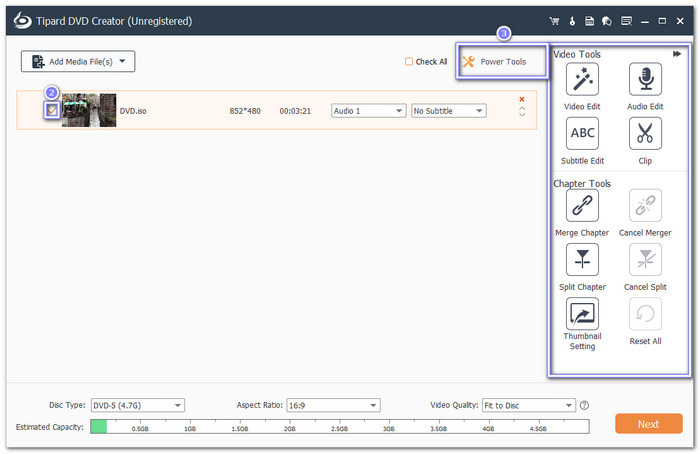Screen dimensions: 700x454
Task: Open the Subtitle Edit tool
Action: [x=582, y=133]
